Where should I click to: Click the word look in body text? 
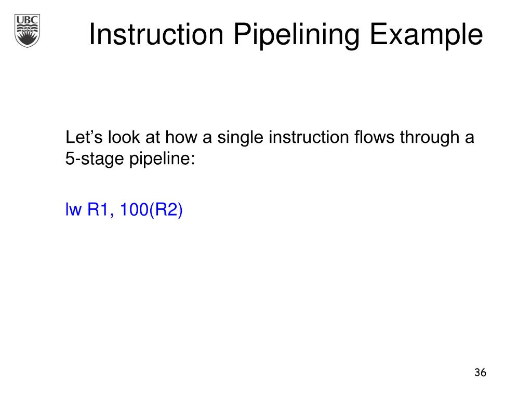pyautogui.click(x=124, y=137)
